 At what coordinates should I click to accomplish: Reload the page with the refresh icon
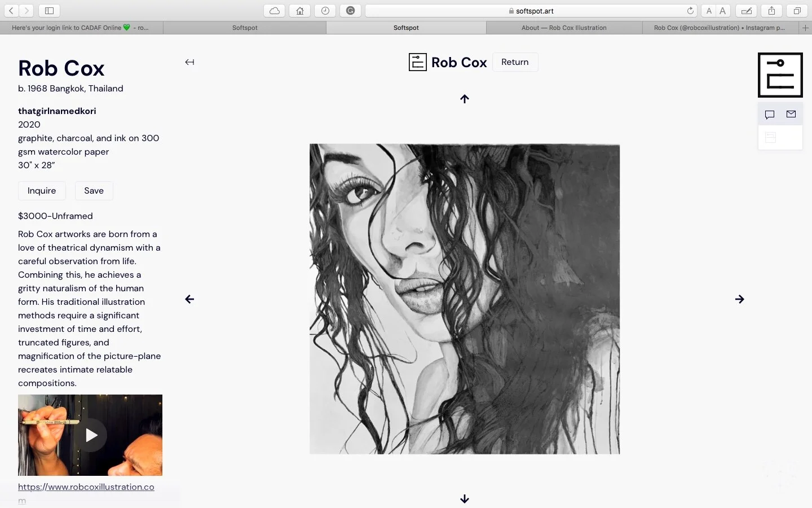click(690, 11)
